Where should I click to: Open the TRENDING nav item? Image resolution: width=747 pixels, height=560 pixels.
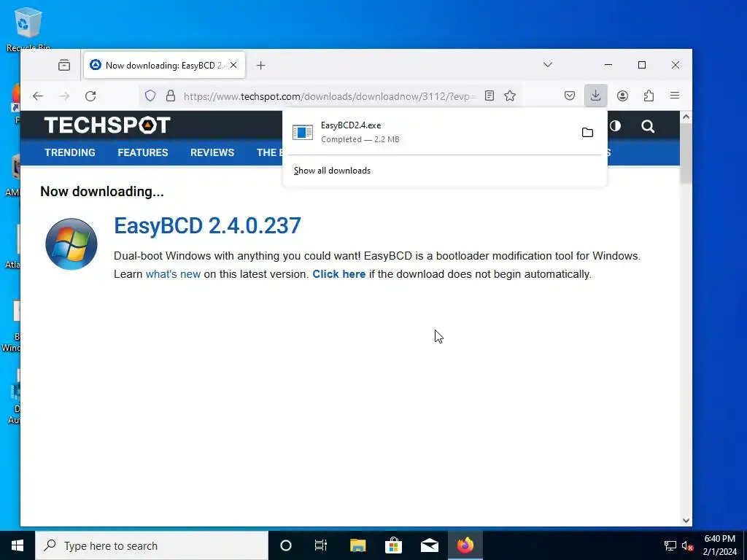tap(70, 152)
